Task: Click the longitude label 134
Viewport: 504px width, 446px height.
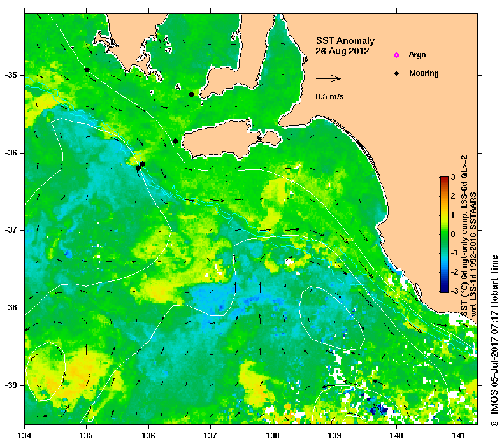Action: point(24,436)
